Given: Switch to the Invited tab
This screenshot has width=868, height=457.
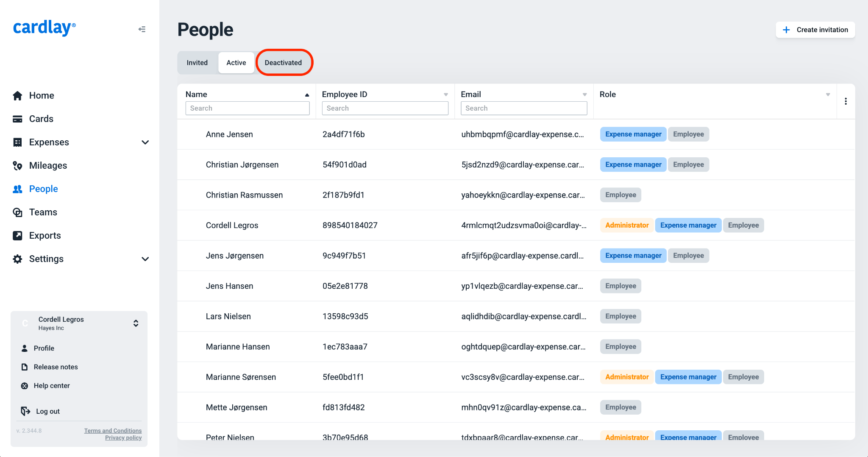Looking at the screenshot, I should (197, 63).
